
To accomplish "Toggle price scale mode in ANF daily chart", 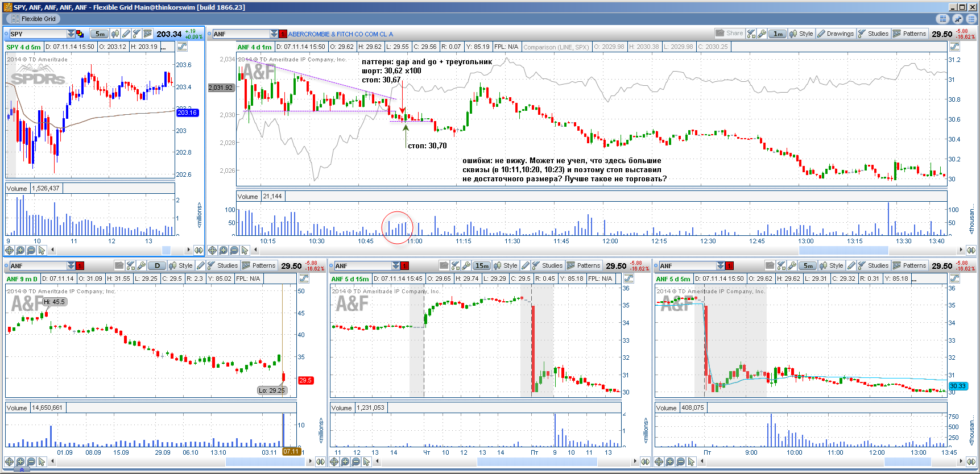I will pyautogui.click(x=304, y=278).
